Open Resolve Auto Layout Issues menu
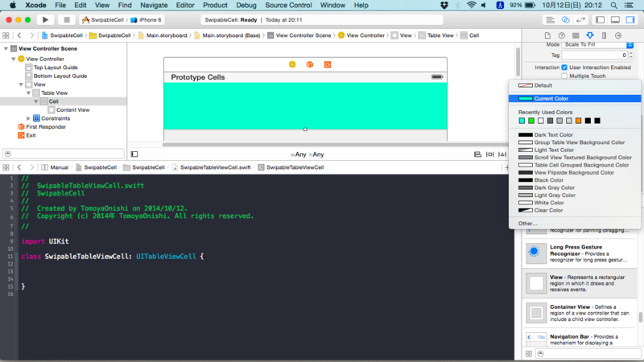 [502, 154]
